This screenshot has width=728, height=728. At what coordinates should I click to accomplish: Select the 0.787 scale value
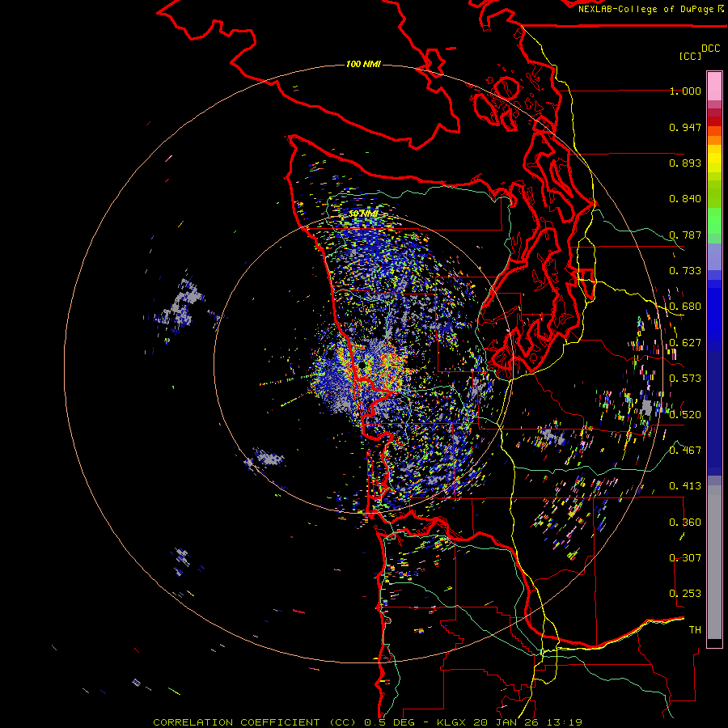[x=685, y=235]
